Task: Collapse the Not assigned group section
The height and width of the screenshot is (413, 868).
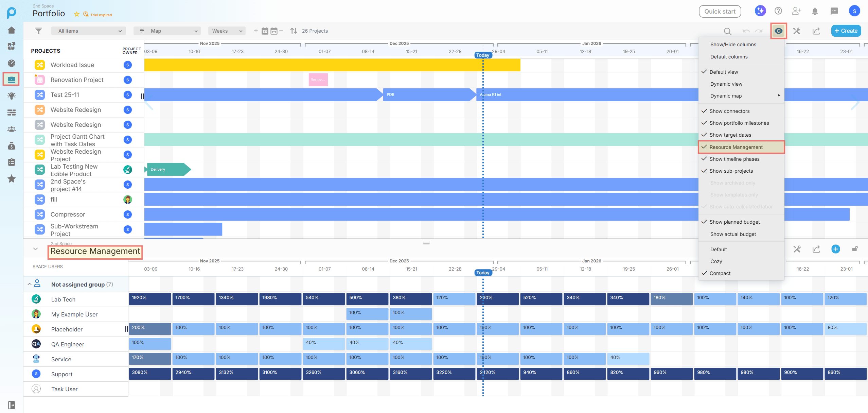Action: click(x=29, y=284)
